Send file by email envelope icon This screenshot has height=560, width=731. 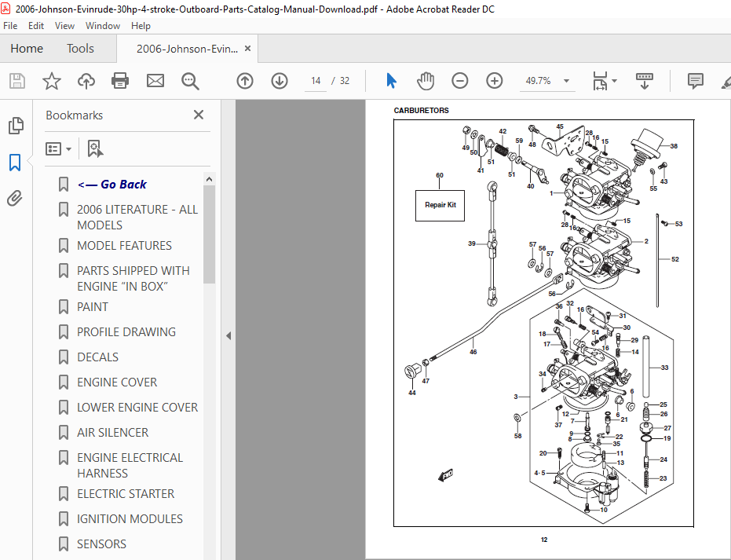coord(155,81)
